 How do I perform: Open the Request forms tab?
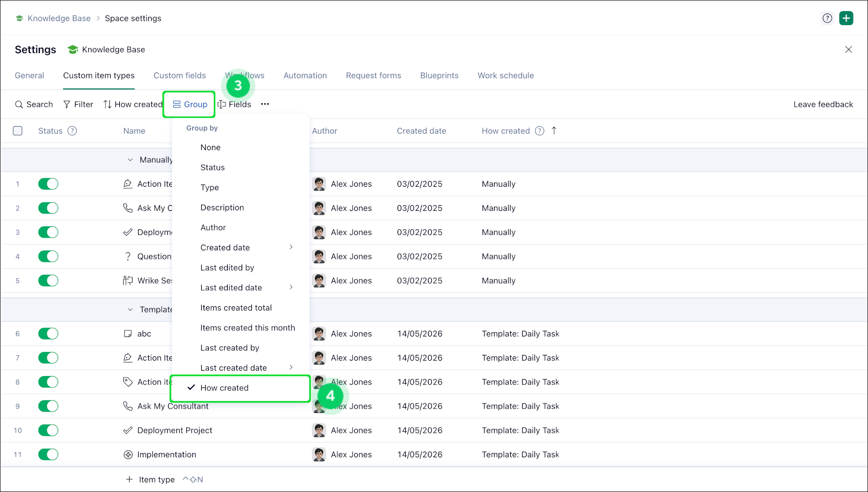(x=373, y=76)
